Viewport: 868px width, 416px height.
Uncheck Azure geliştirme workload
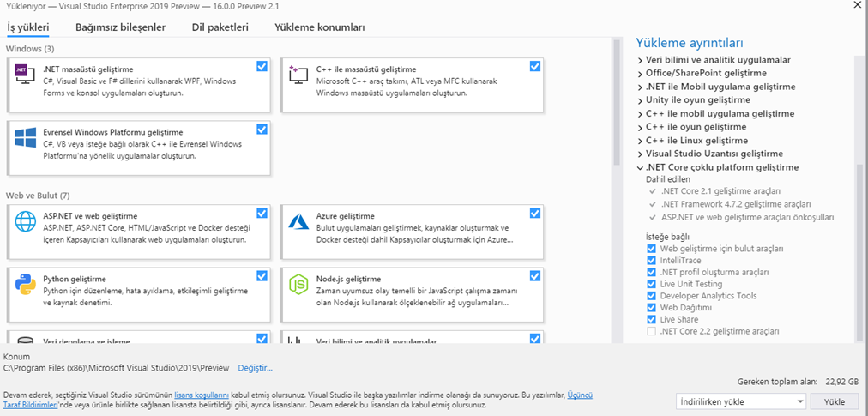click(534, 213)
